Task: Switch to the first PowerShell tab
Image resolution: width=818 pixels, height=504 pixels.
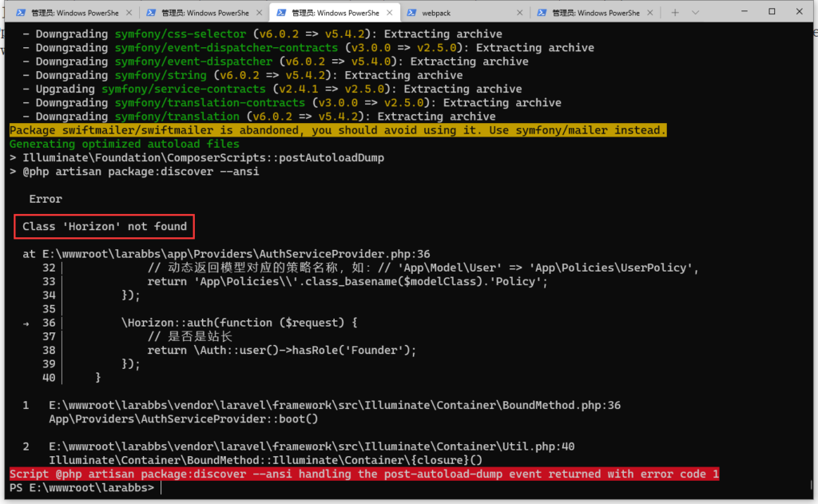Action: pos(72,12)
